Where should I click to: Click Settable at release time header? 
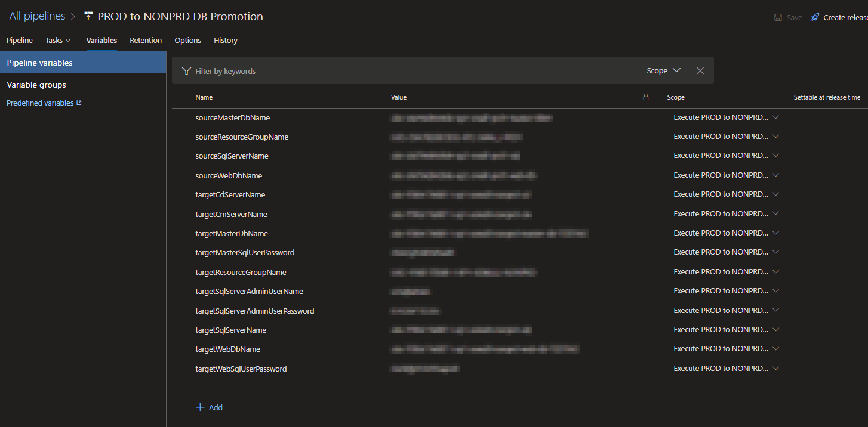pos(827,97)
